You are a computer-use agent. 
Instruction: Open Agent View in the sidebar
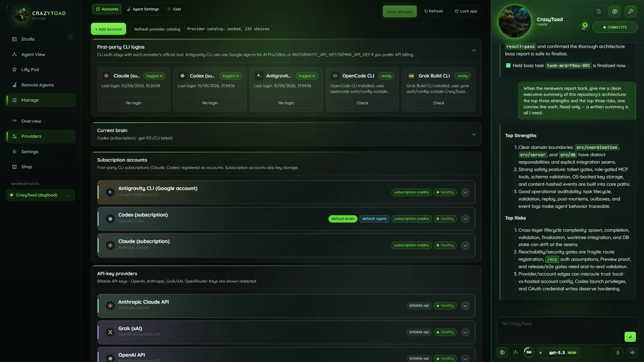pyautogui.click(x=40, y=54)
